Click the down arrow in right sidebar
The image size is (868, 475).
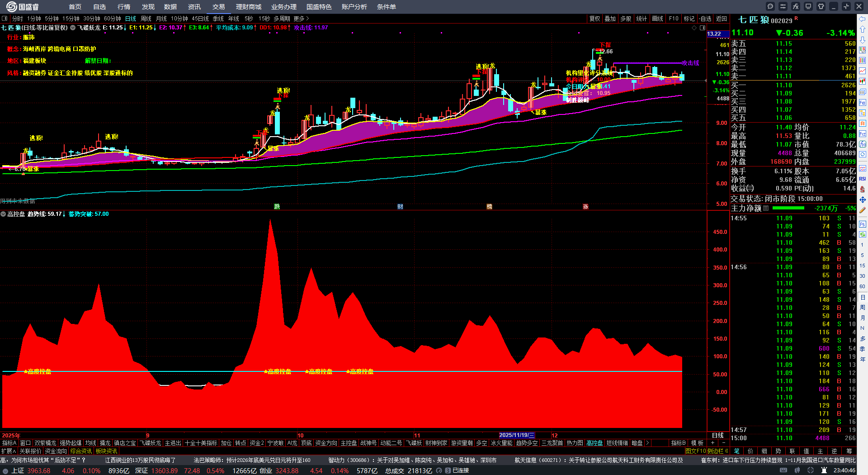pos(863,39)
